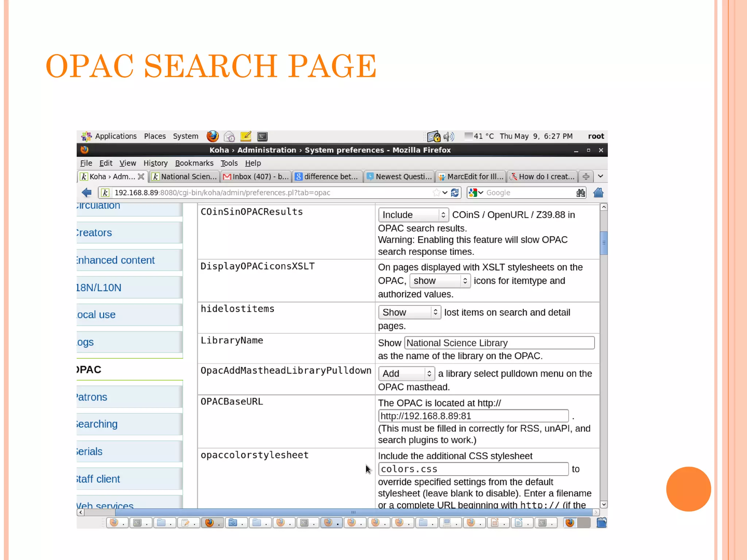The width and height of the screenshot is (747, 560).
Task: Click the GNOME Applications foot icon
Action: pyautogui.click(x=86, y=136)
